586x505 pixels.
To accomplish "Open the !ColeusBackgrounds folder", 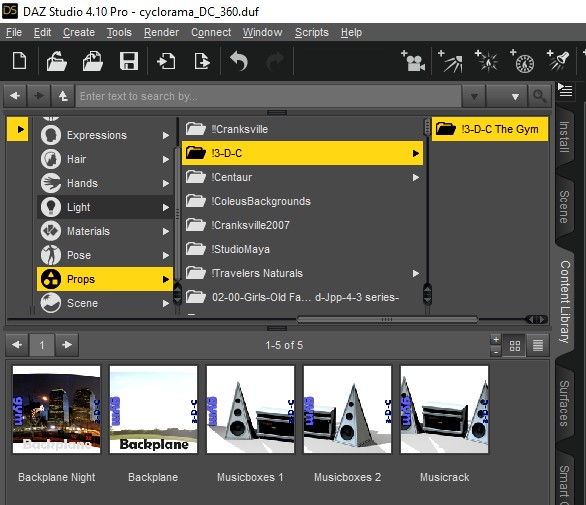I will (302, 201).
